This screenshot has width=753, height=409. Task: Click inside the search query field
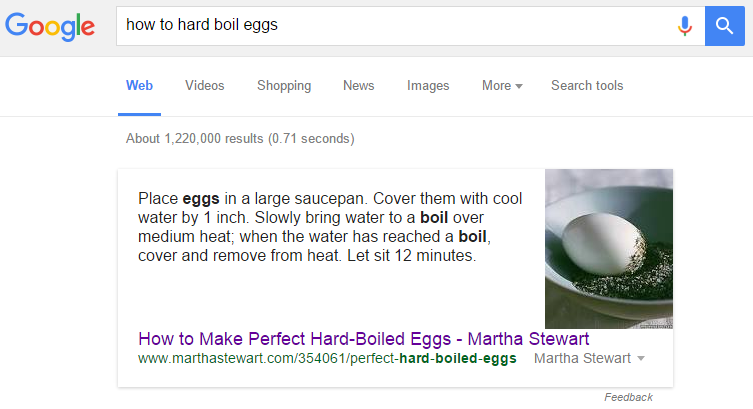pos(390,25)
